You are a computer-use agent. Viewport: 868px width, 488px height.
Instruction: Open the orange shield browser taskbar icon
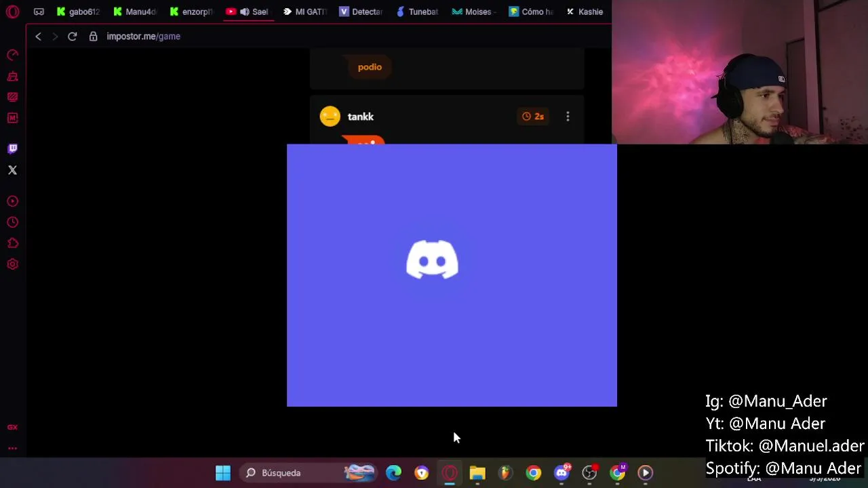[x=422, y=472]
